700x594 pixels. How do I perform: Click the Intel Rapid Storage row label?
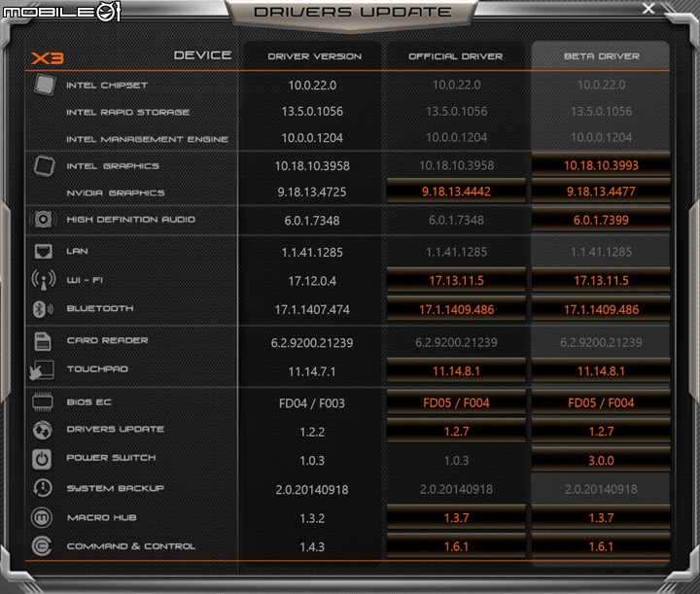[x=127, y=112]
